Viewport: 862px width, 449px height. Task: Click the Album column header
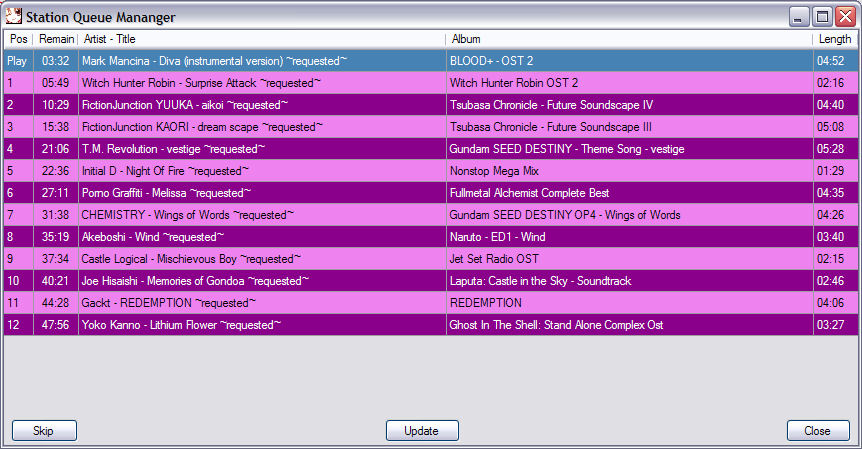click(x=630, y=39)
